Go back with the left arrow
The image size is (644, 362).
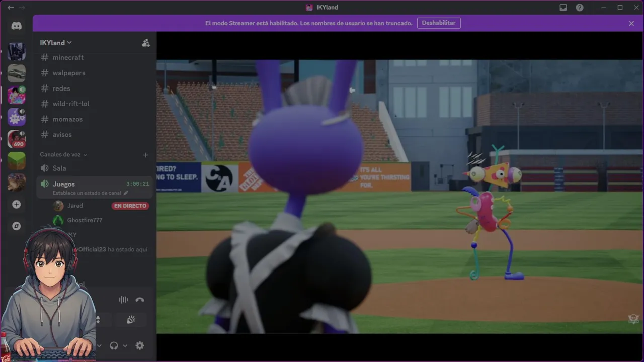[x=11, y=8]
